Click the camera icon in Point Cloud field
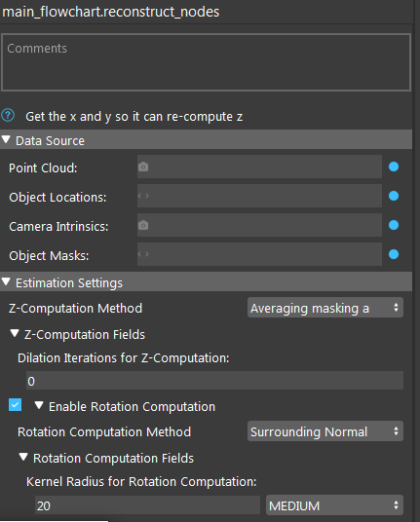The width and height of the screenshot is (420, 522). (143, 167)
